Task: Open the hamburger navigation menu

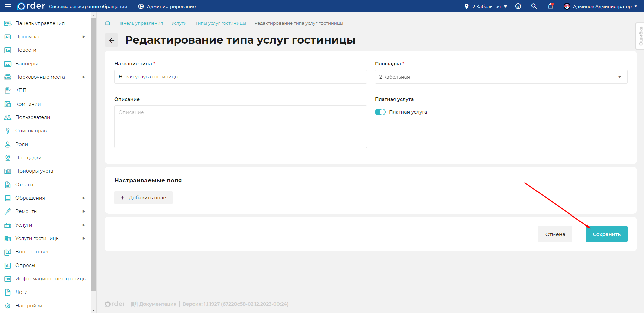Action: tap(8, 6)
